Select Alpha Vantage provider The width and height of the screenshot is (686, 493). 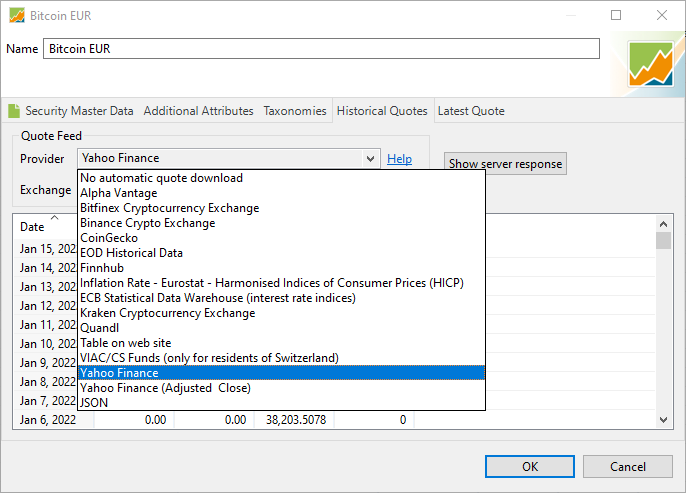pos(281,193)
